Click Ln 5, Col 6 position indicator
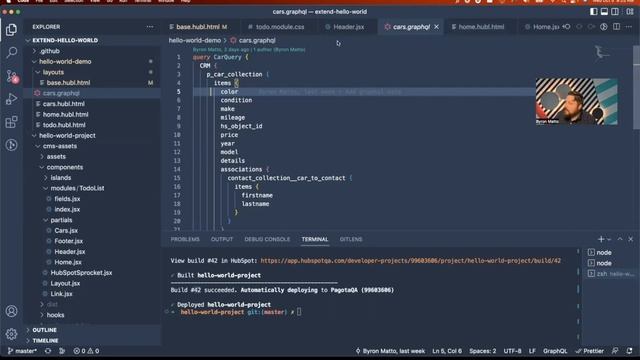Screen dimensions: 640x360 [x=447, y=351]
